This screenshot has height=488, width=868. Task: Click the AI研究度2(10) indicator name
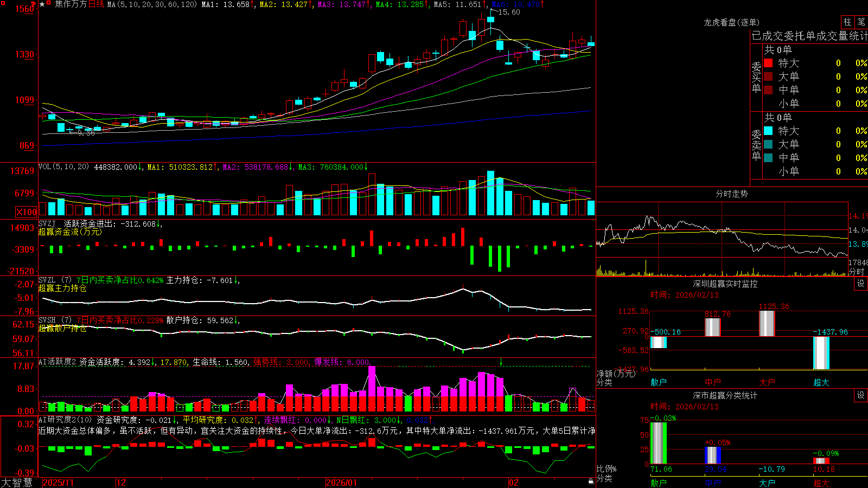[x=65, y=420]
